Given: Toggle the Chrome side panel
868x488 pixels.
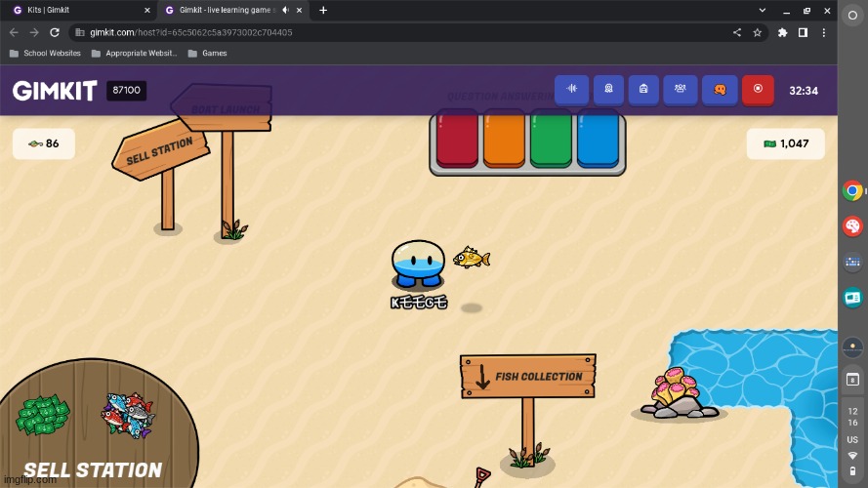Looking at the screenshot, I should 803,32.
